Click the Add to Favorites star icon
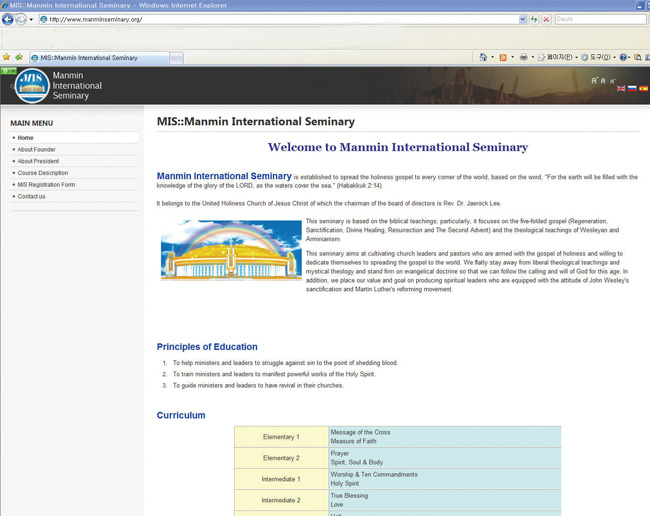650x516 pixels. [19, 57]
